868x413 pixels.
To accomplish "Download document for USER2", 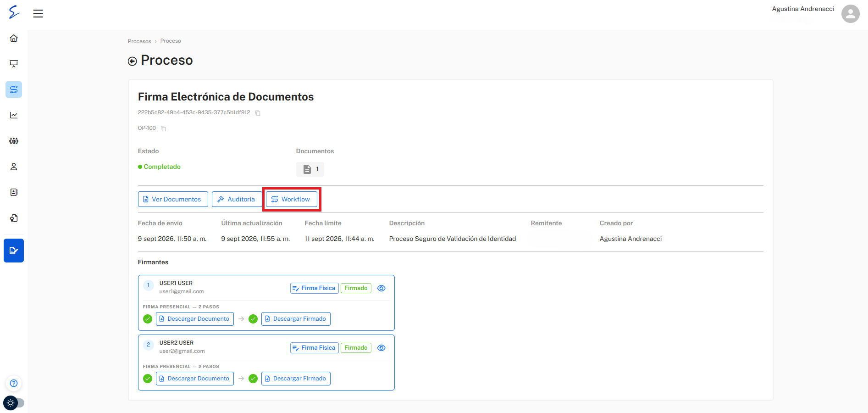I will pyautogui.click(x=195, y=379).
